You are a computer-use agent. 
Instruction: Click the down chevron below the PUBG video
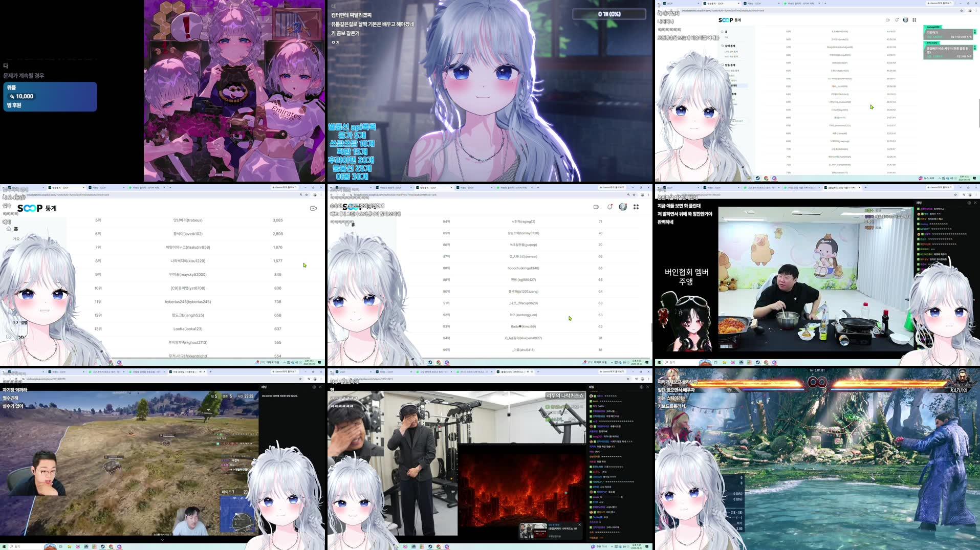coord(162,540)
